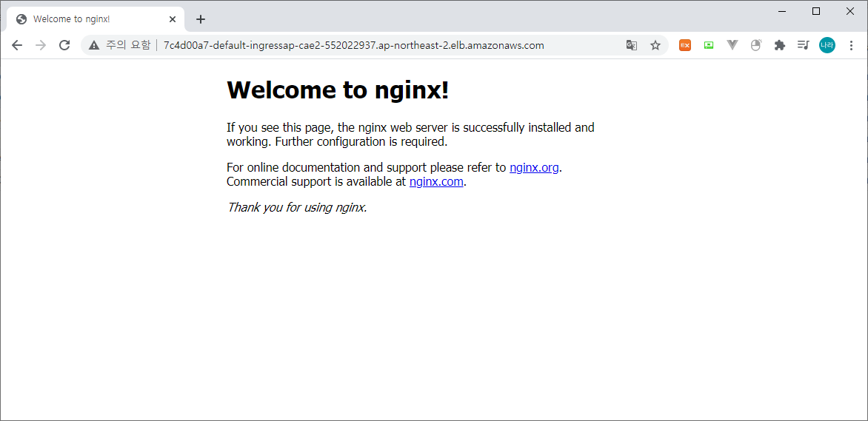Open the media control playlist icon
Image resolution: width=868 pixels, height=421 pixels.
804,45
